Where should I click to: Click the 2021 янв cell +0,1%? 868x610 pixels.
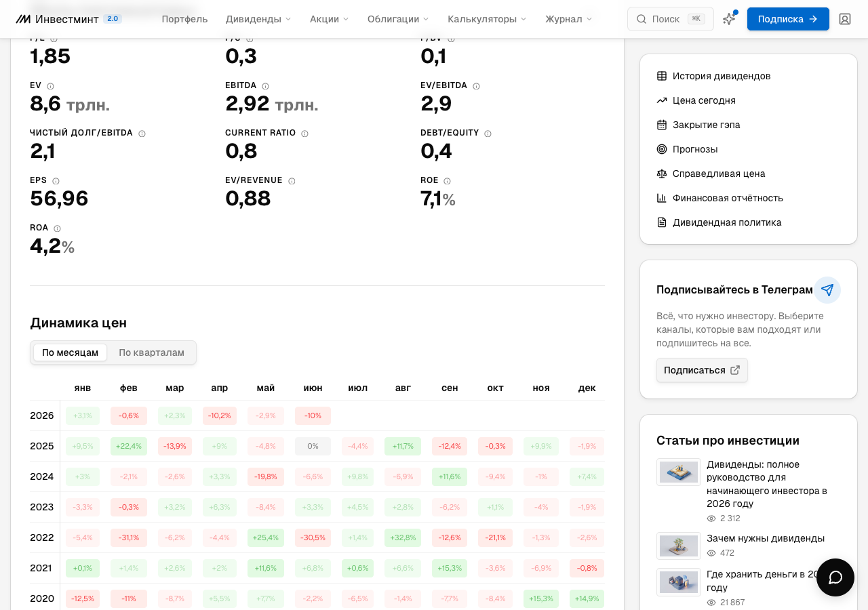pos(83,568)
